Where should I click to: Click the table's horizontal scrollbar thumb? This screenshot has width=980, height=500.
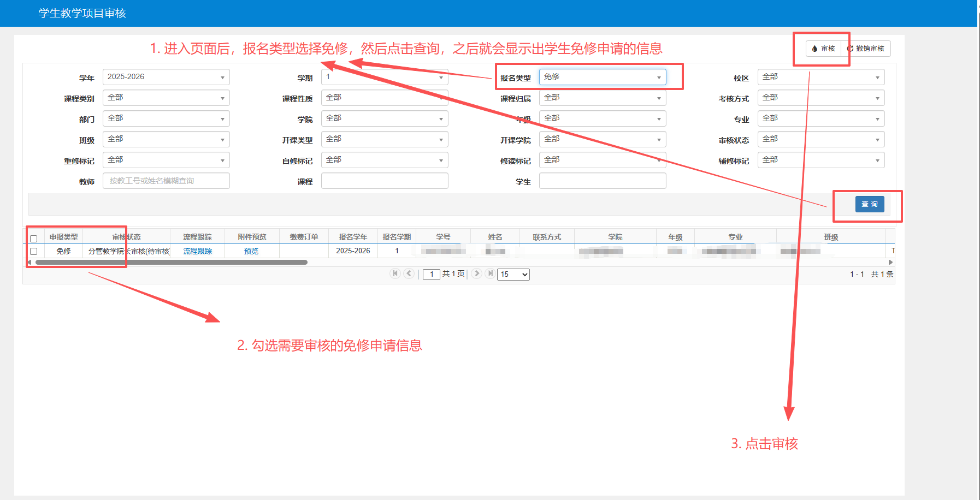pos(171,263)
